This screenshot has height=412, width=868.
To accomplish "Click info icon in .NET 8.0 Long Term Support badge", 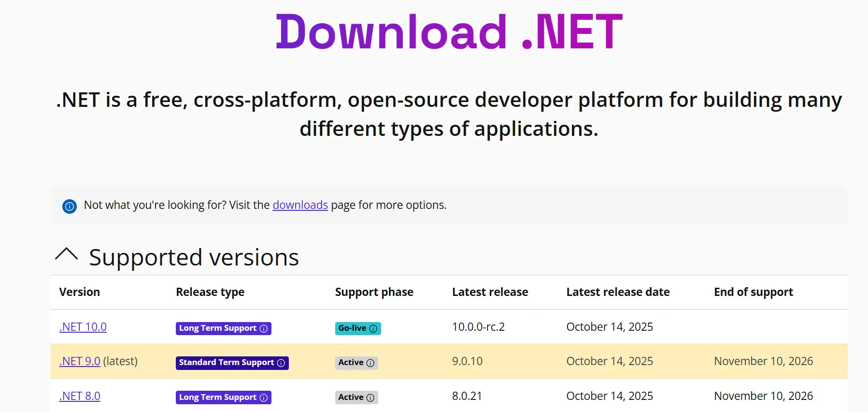I will coord(264,398).
